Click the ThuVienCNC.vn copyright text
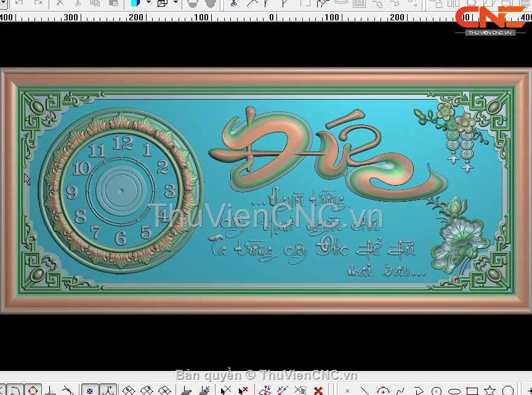 (x=266, y=375)
